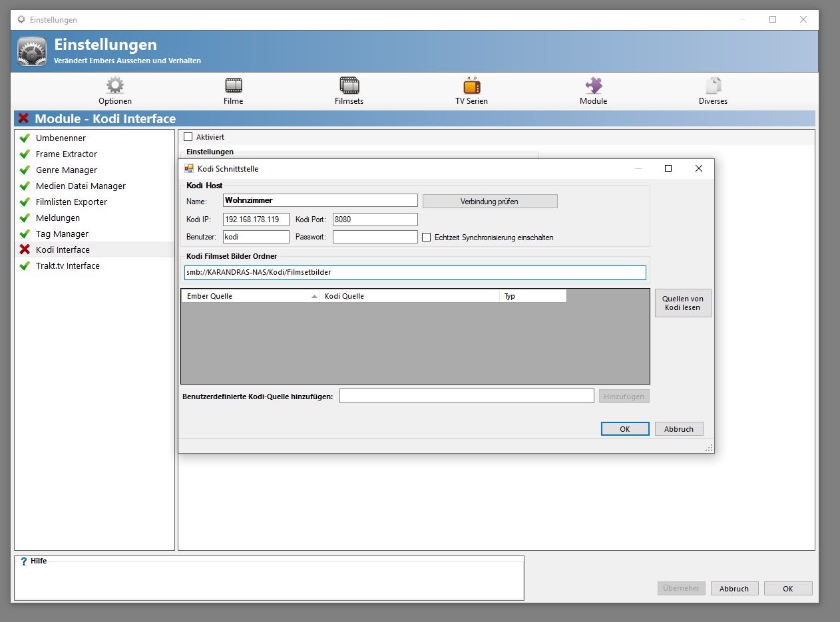Click the Benutzerdefinierte Kodi-Quelle input field

click(467, 396)
